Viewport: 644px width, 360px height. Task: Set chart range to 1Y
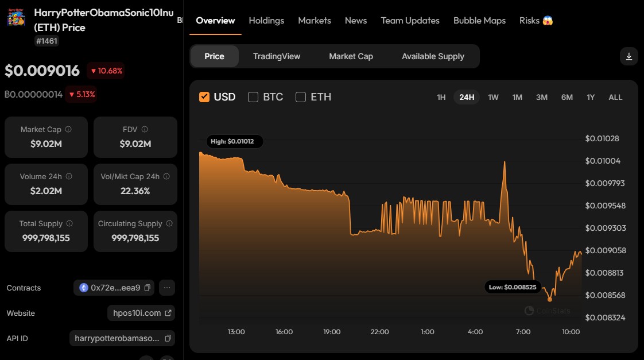(591, 98)
